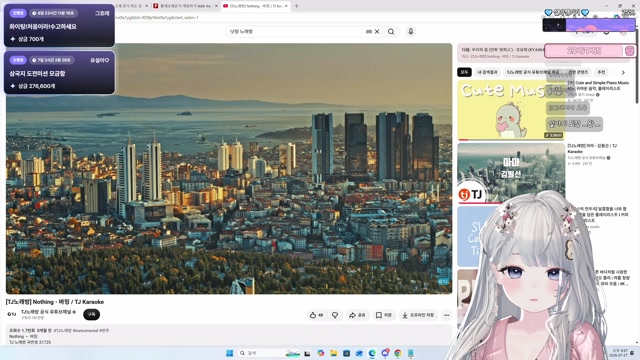Viewport: 640px width, 360px height.
Task: Click the YouTube video player
Action: pos(229,169)
